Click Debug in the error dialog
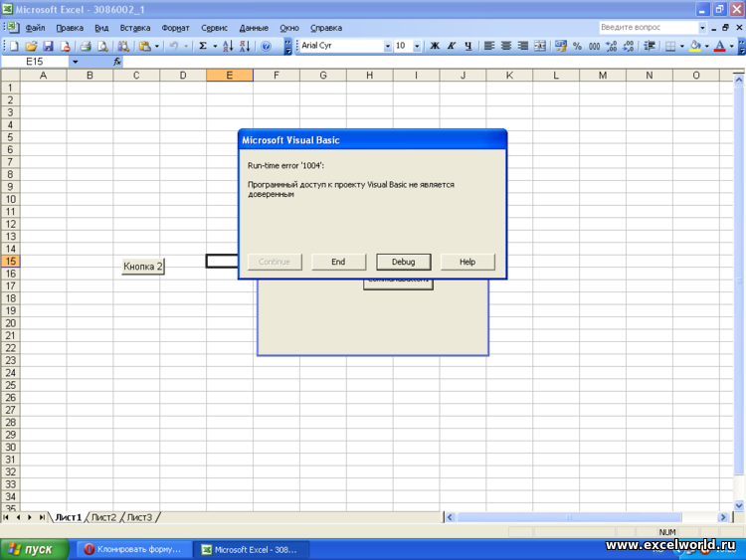The height and width of the screenshot is (560, 746). tap(404, 262)
